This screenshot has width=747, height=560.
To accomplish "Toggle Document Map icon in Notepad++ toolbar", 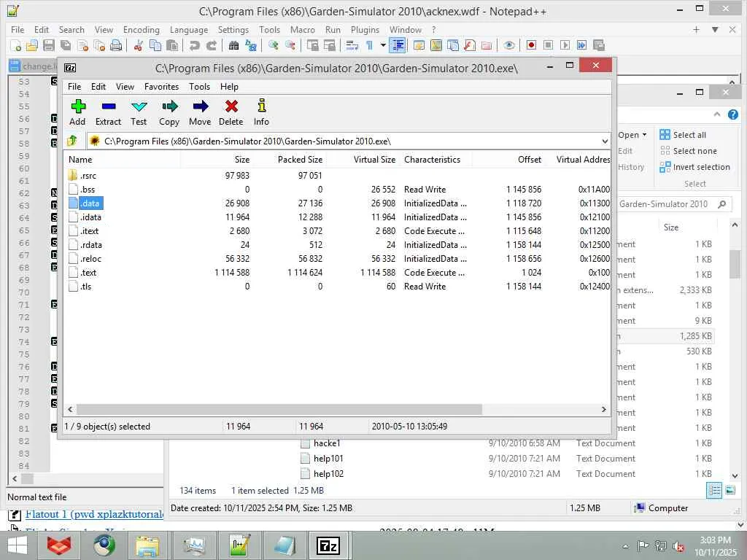I will coord(436,45).
